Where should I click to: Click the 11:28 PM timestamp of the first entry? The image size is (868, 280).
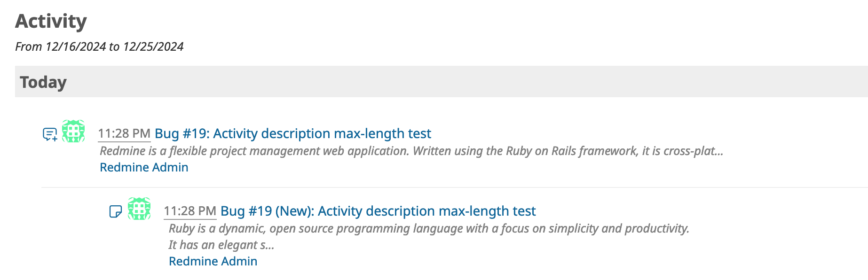click(124, 134)
